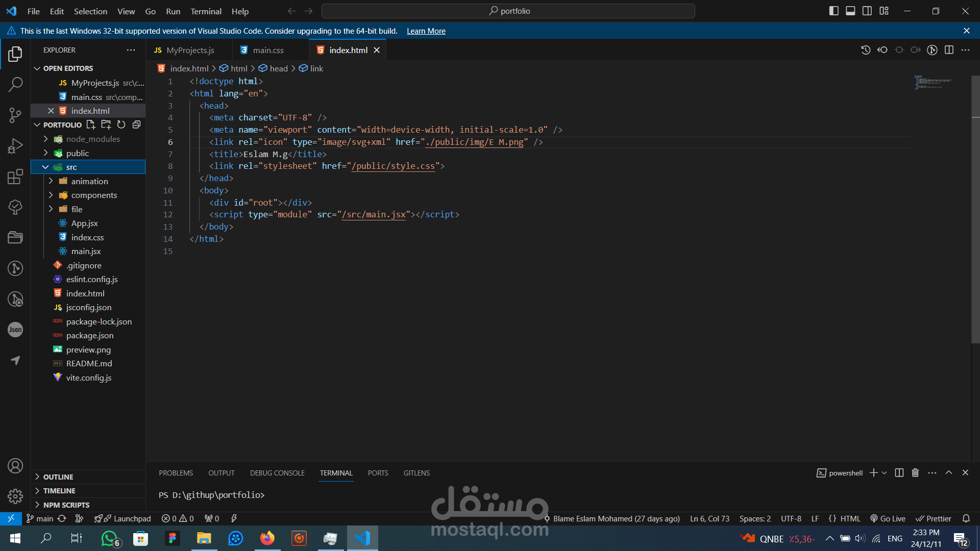This screenshot has width=980, height=551.
Task: Split the editor right
Action: 949,50
